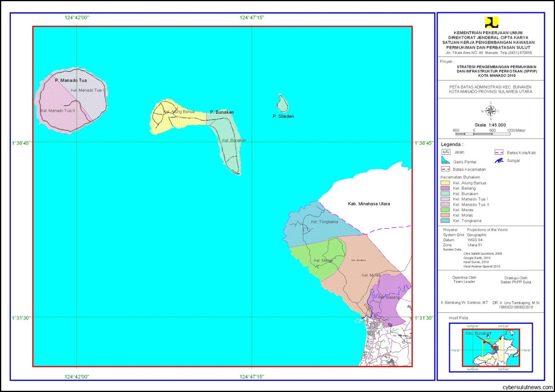Click the yellow ministry logo above the title
Screen dimensions: 555x392
(491, 22)
